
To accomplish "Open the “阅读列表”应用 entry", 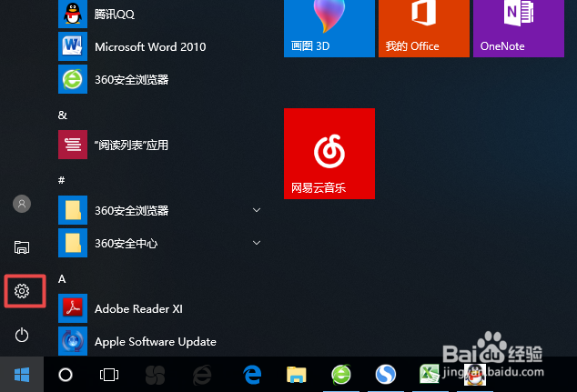I will tap(162, 145).
